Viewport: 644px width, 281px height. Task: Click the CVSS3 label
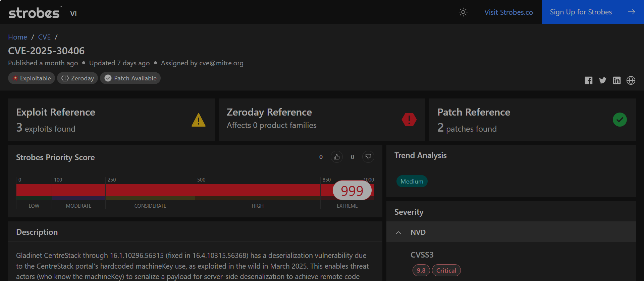tap(422, 255)
